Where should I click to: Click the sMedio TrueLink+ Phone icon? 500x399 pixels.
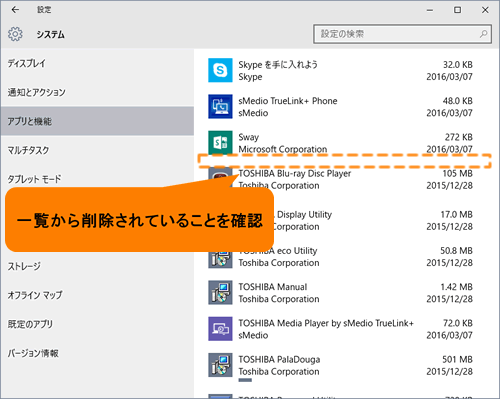[x=220, y=106]
